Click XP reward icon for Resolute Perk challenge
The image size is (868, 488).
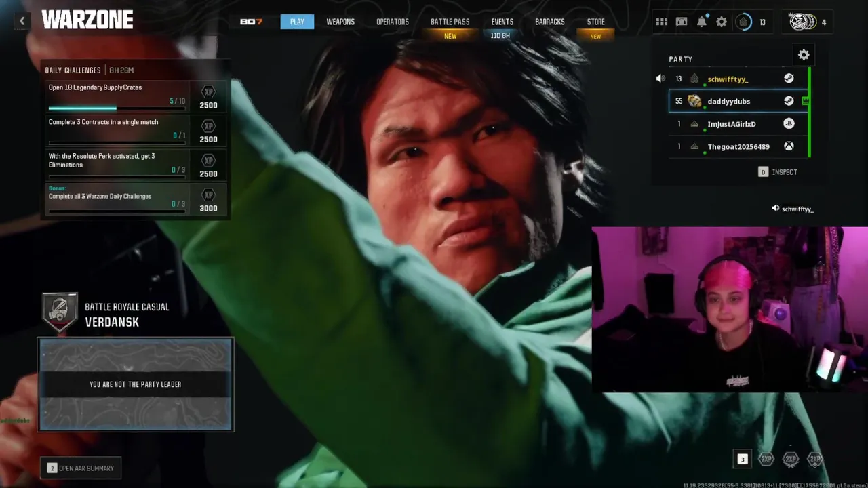coord(209,161)
